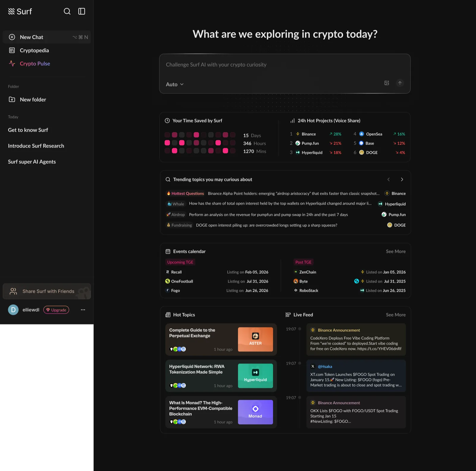Click Pump.fun chip in trending topics
The image size is (476, 471).
394,215
